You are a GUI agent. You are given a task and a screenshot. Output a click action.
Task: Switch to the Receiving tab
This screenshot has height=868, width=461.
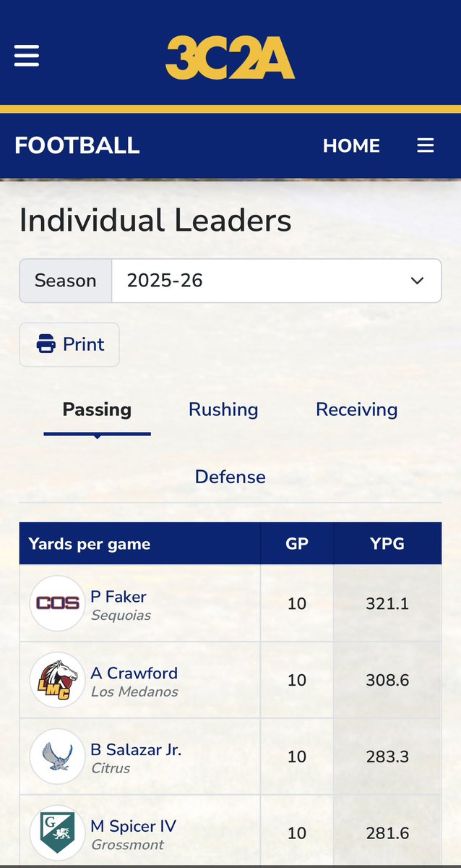[357, 409]
